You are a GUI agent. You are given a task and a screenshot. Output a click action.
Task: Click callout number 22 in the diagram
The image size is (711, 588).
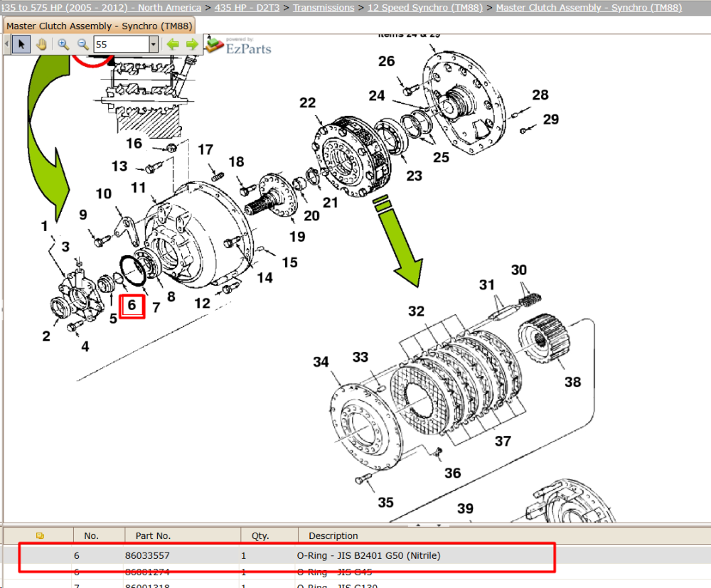pyautogui.click(x=307, y=103)
